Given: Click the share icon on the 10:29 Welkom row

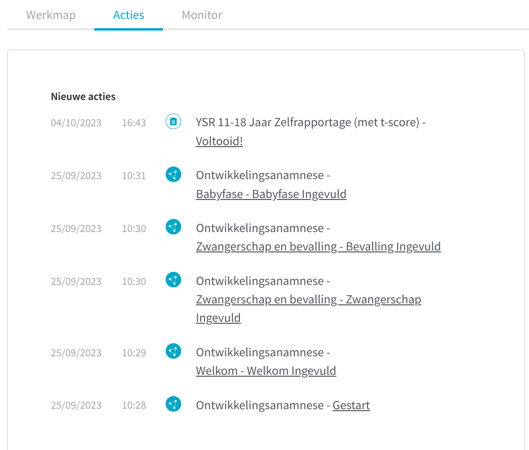Looking at the screenshot, I should (173, 351).
